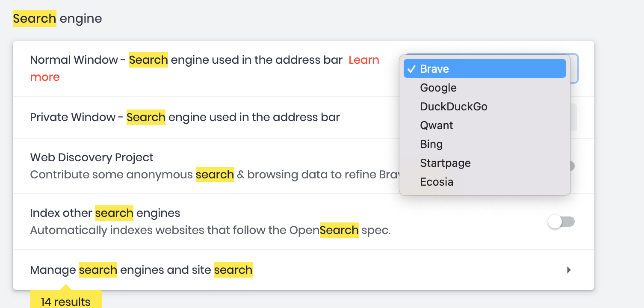644x308 pixels.
Task: Select Brave as default search engine
Action: (434, 68)
